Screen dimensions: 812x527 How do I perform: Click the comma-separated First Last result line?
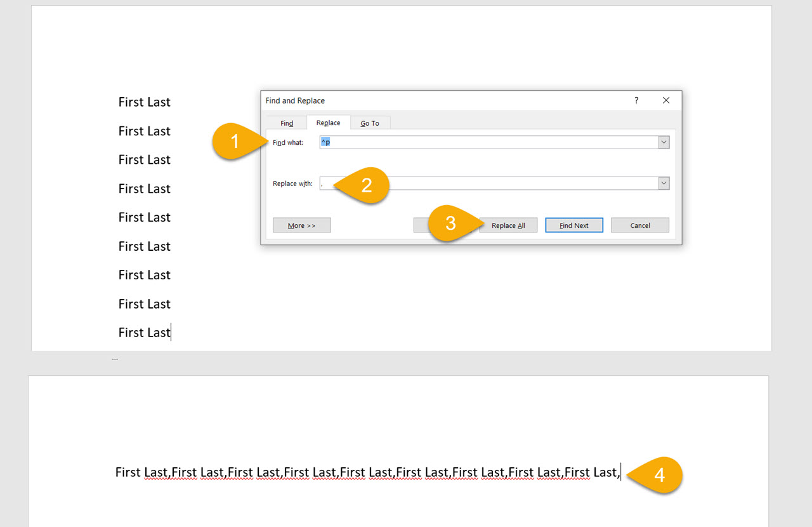(x=367, y=472)
